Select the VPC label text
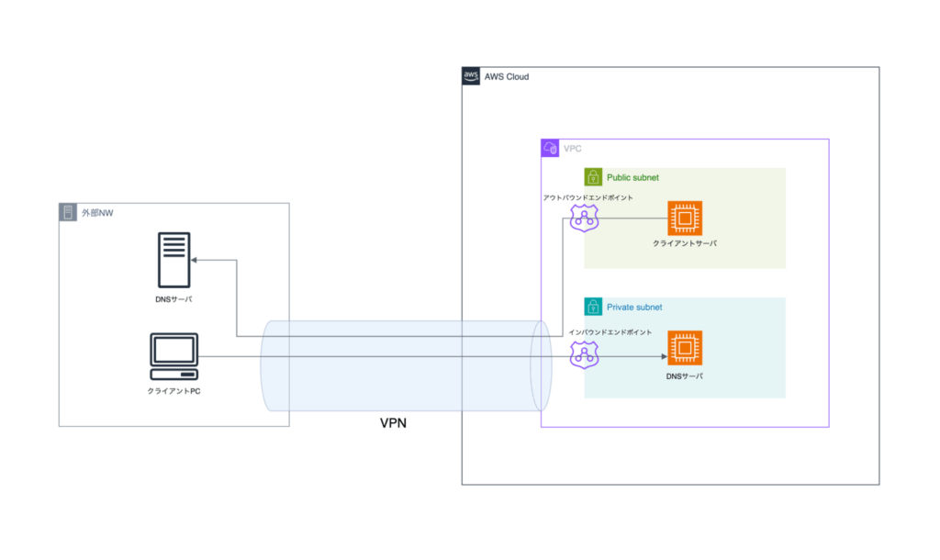 pyautogui.click(x=573, y=149)
